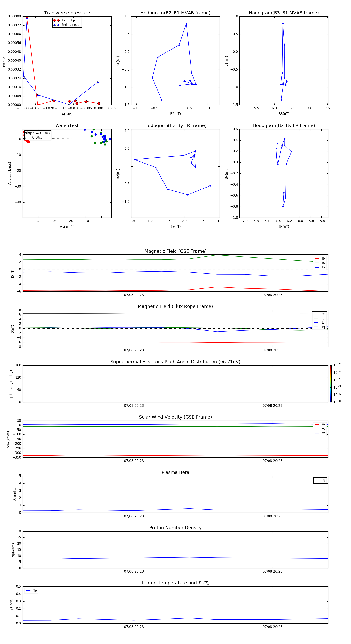Click the pitch angle distribution colorbar
This screenshot has height=644, width=351.
tap(331, 383)
